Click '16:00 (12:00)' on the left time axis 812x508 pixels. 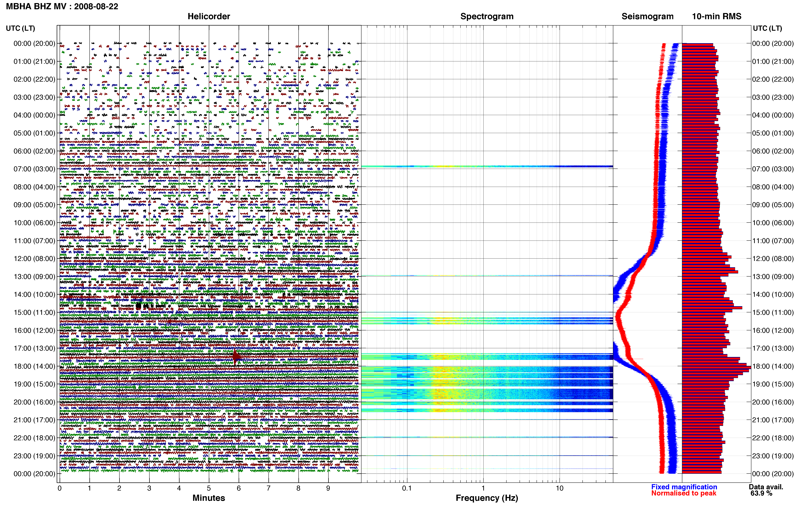(34, 330)
